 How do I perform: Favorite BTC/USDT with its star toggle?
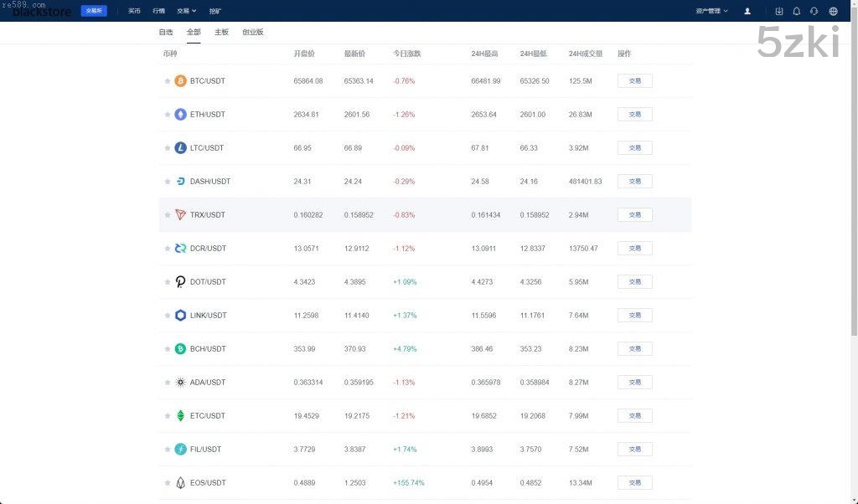[x=168, y=81]
